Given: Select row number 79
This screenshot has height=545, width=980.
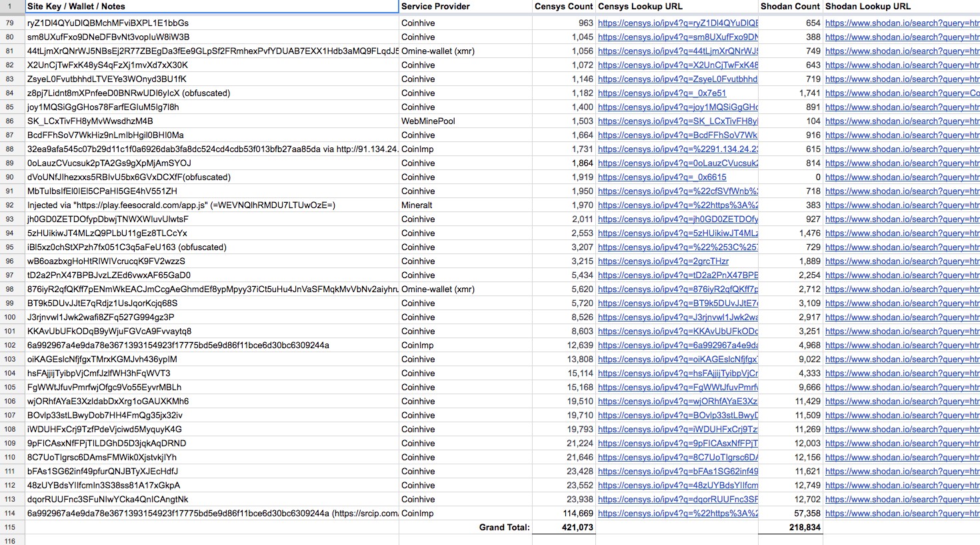Looking at the screenshot, I should click(x=10, y=23).
